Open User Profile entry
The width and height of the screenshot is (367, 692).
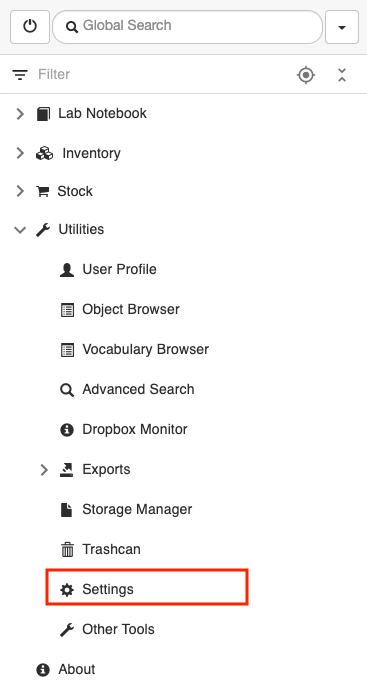[108, 269]
